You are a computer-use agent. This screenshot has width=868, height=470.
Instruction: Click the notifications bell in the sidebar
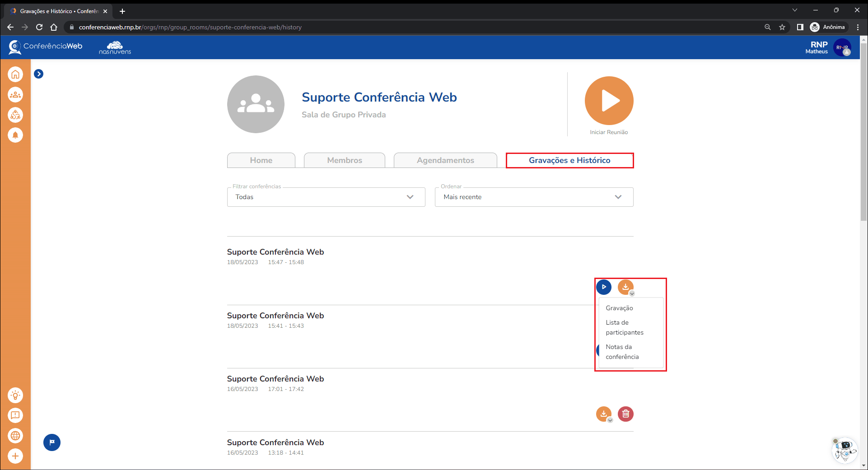tap(15, 135)
